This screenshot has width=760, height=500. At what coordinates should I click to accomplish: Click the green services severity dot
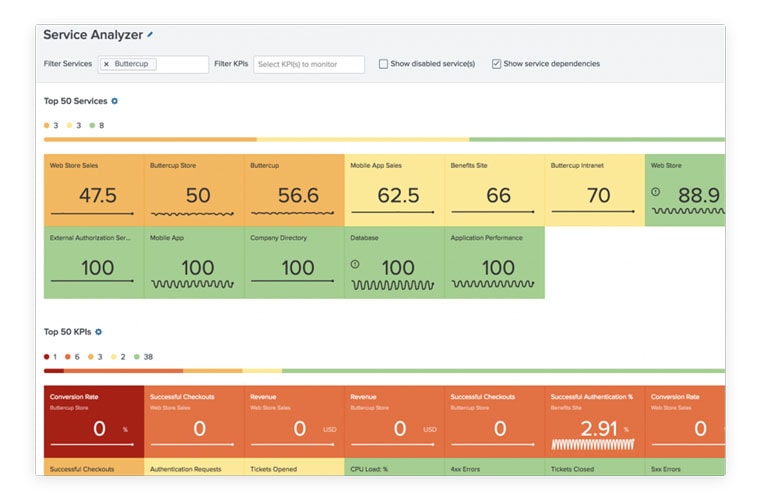click(x=92, y=126)
